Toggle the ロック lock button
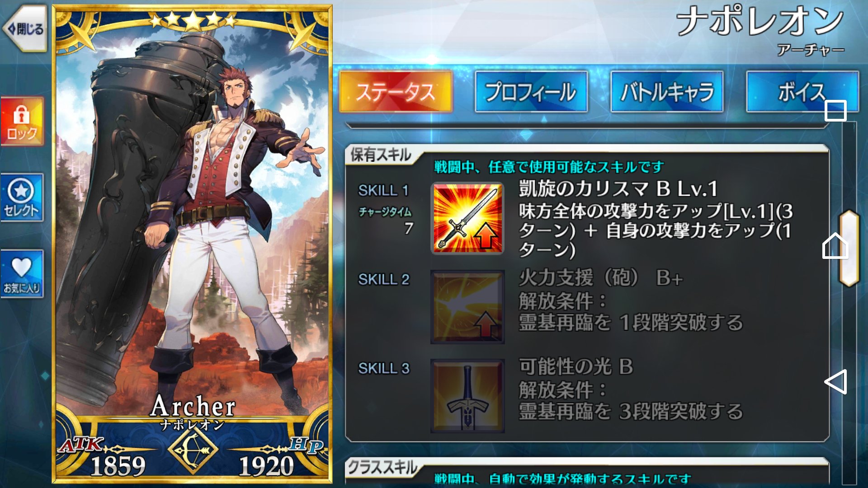Screen dimensions: 868x488 [x=22, y=122]
